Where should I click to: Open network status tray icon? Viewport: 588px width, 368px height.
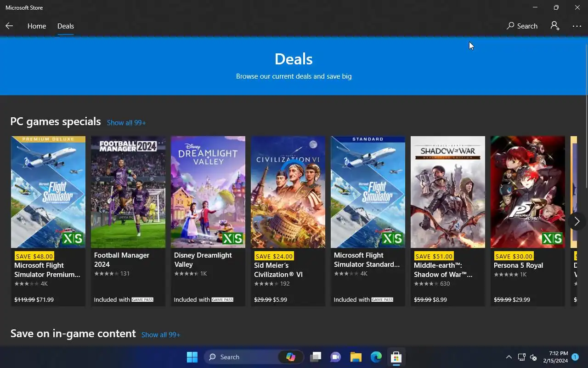[521, 357]
